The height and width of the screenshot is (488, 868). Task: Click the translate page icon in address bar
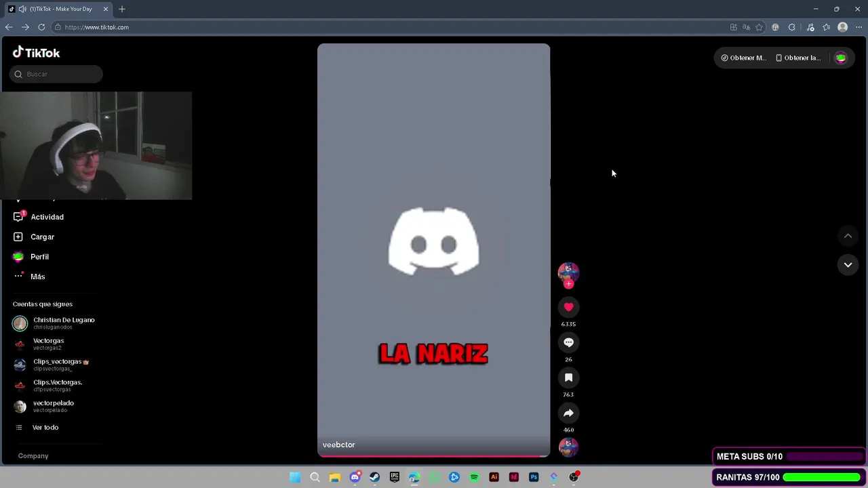tap(746, 27)
